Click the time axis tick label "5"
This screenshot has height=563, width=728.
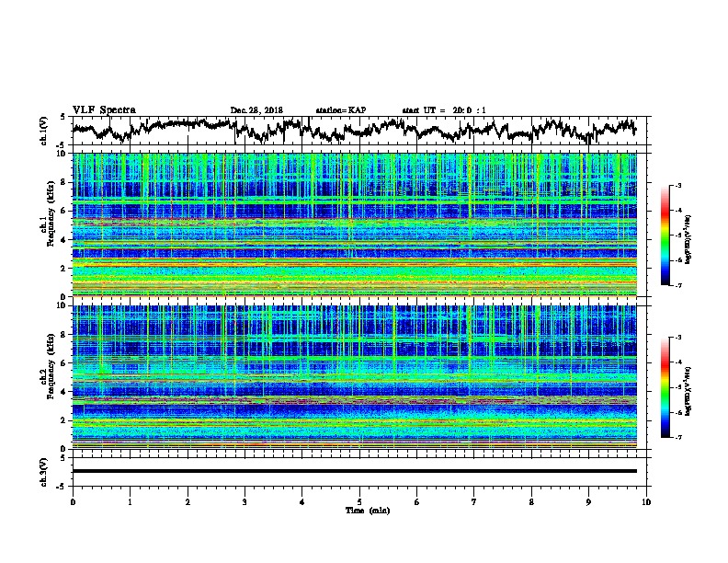(359, 502)
